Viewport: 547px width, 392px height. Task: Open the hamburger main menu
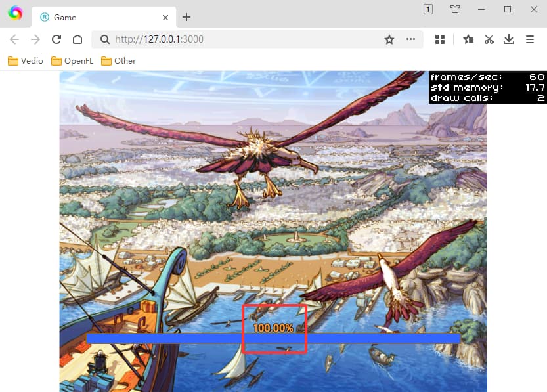[530, 39]
